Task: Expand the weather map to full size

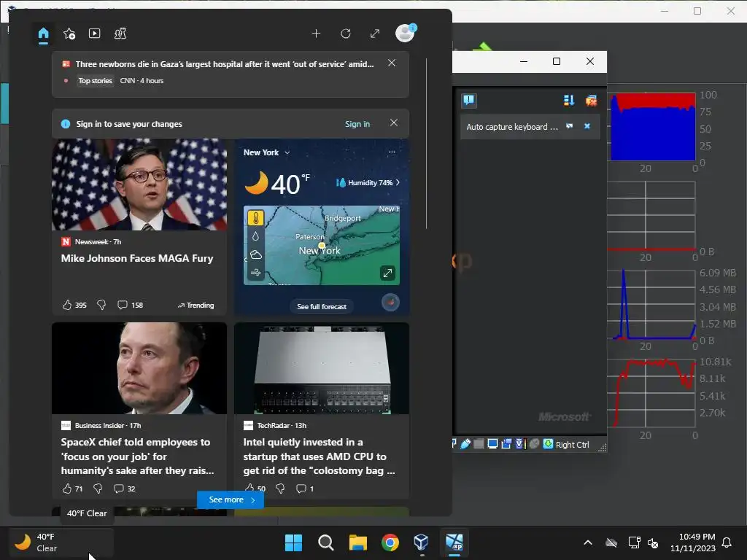Action: click(x=387, y=273)
